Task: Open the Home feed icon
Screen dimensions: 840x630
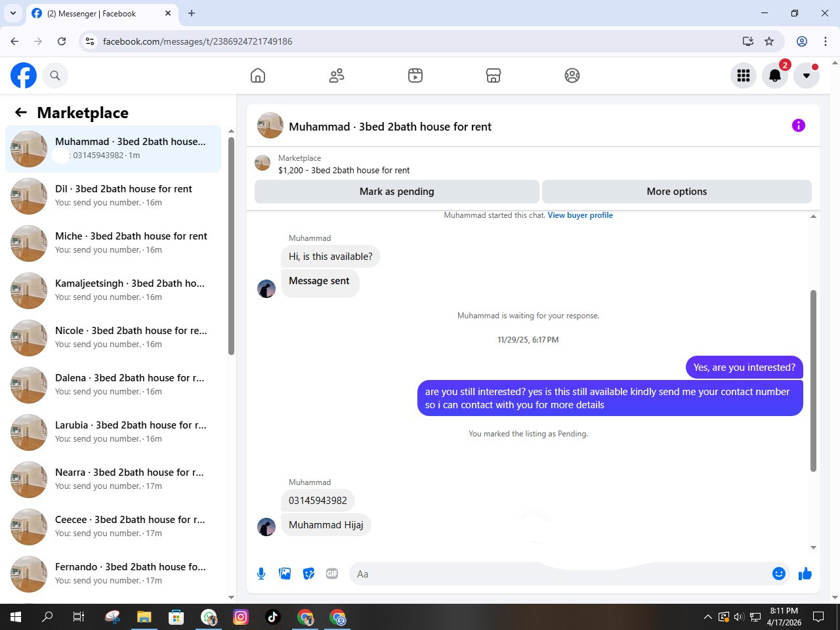Action: click(x=258, y=75)
